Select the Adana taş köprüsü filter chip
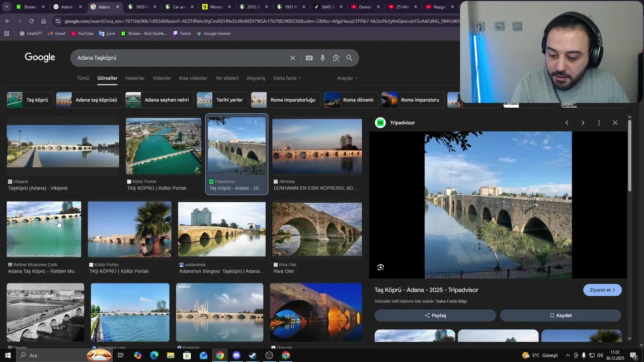Screen dimensions: 644x362 point(89,100)
